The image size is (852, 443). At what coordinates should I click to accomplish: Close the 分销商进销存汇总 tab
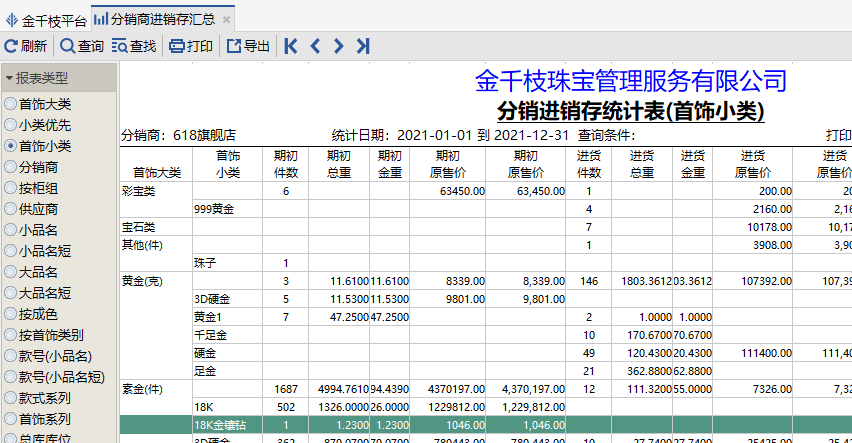[227, 20]
